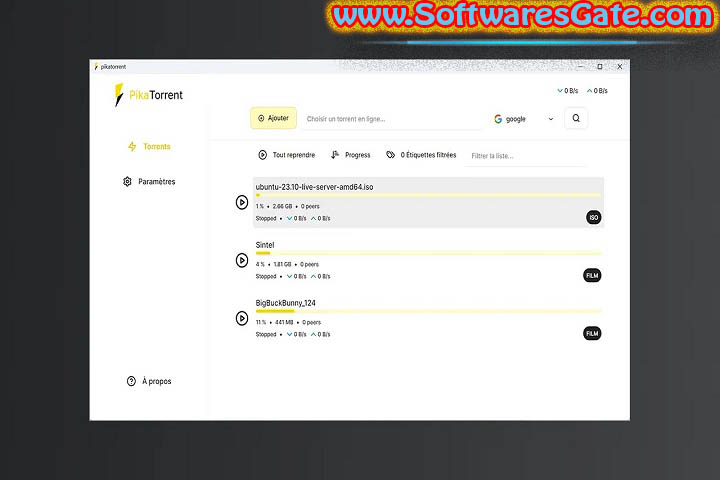The height and width of the screenshot is (480, 720).
Task: Resume the Sintel torrent with play icon
Action: (242, 260)
